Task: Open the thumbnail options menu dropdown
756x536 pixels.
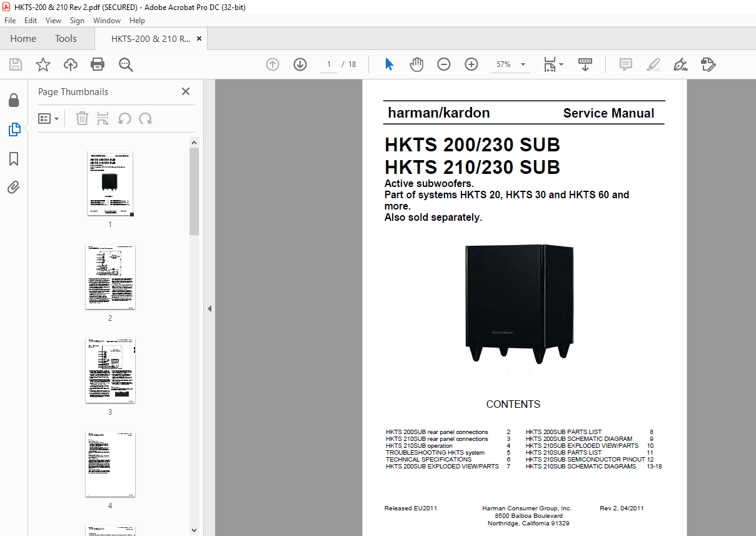Action: tap(49, 118)
